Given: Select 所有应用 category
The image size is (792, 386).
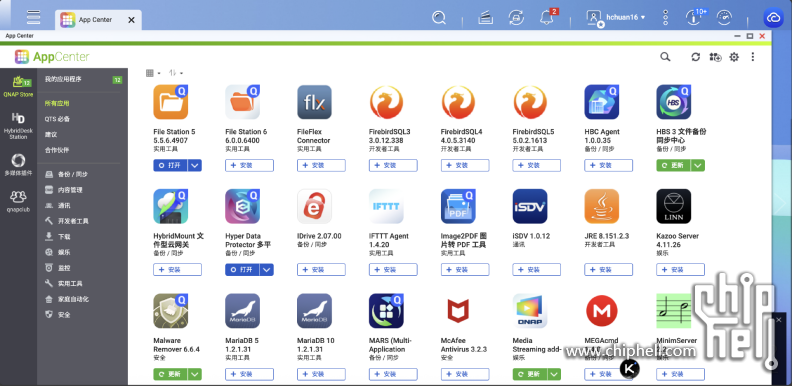Looking at the screenshot, I should click(x=82, y=103).
